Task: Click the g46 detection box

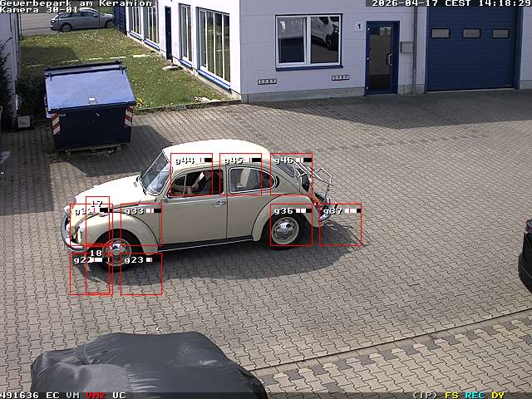Action: pos(291,174)
